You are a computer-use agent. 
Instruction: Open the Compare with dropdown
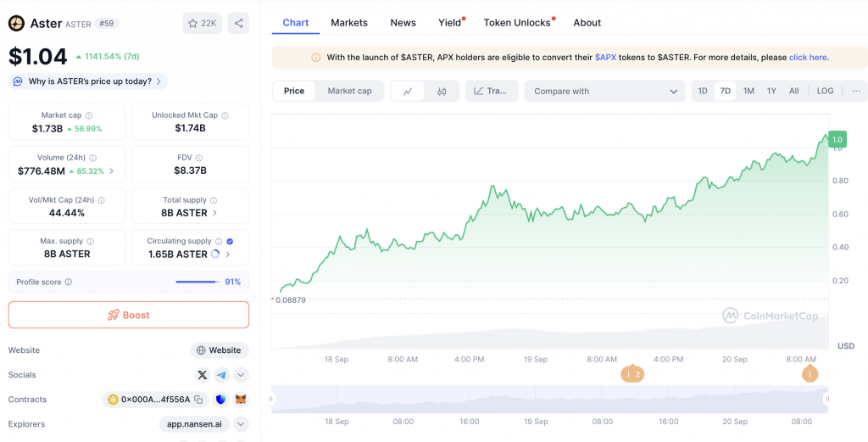[x=605, y=91]
